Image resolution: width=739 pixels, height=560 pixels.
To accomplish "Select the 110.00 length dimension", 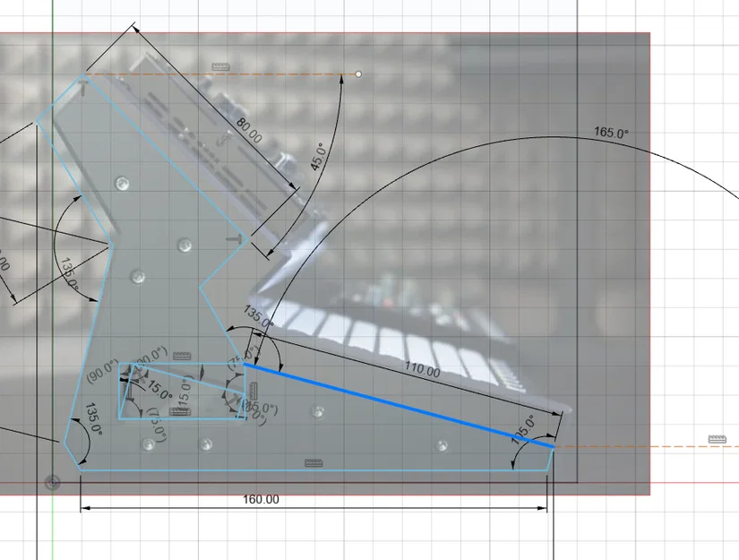I will [422, 369].
